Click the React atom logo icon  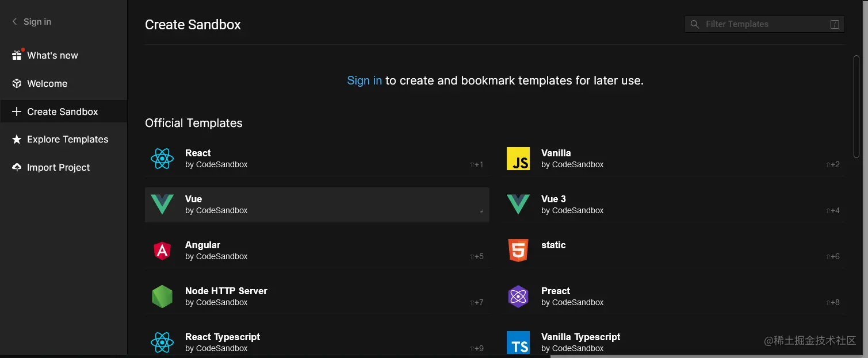[162, 159]
